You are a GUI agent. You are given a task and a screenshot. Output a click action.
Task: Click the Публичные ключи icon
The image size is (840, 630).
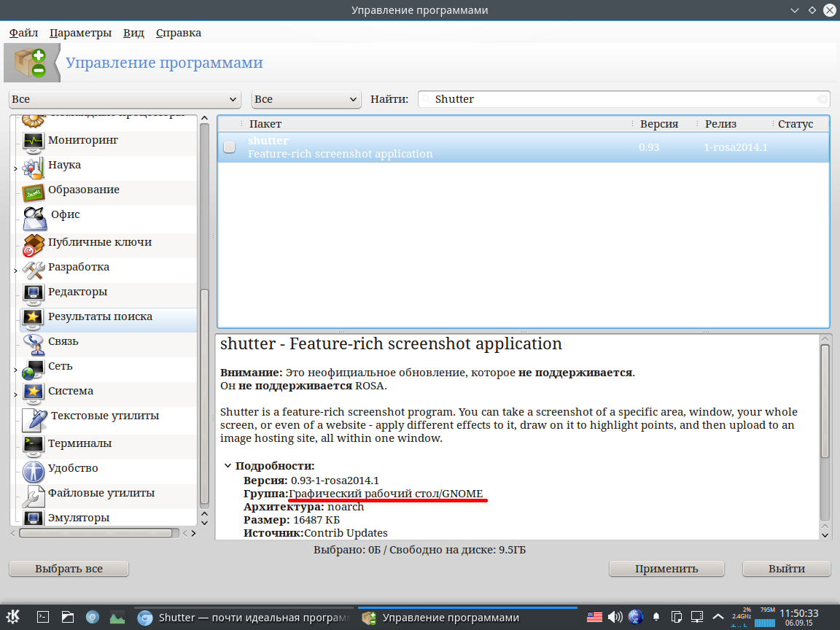pos(34,244)
